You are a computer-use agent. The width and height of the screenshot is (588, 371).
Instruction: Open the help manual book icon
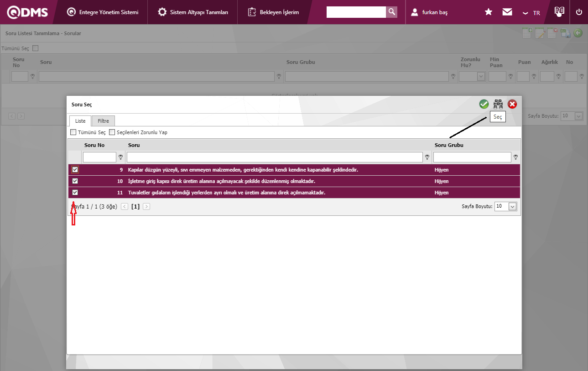pyautogui.click(x=559, y=12)
